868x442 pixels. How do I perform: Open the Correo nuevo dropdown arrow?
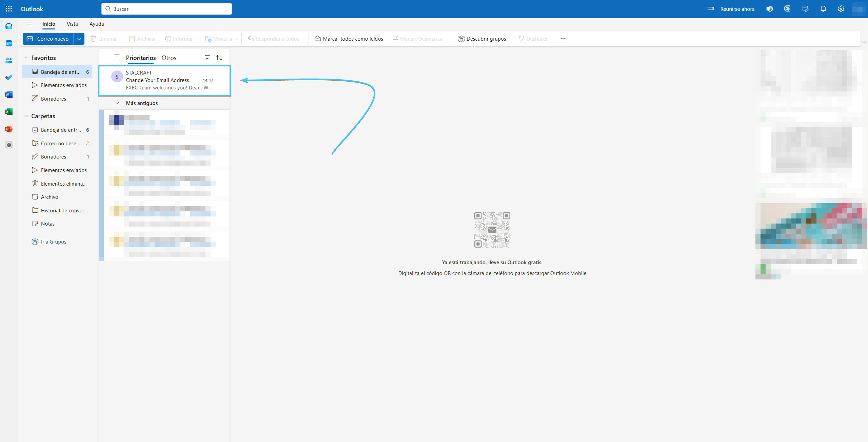point(79,39)
